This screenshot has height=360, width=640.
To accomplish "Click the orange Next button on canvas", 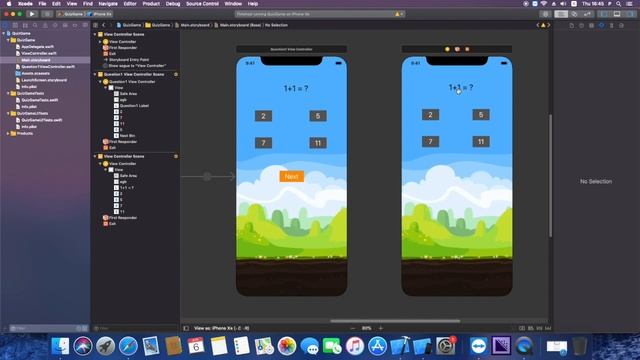I will pos(291,176).
